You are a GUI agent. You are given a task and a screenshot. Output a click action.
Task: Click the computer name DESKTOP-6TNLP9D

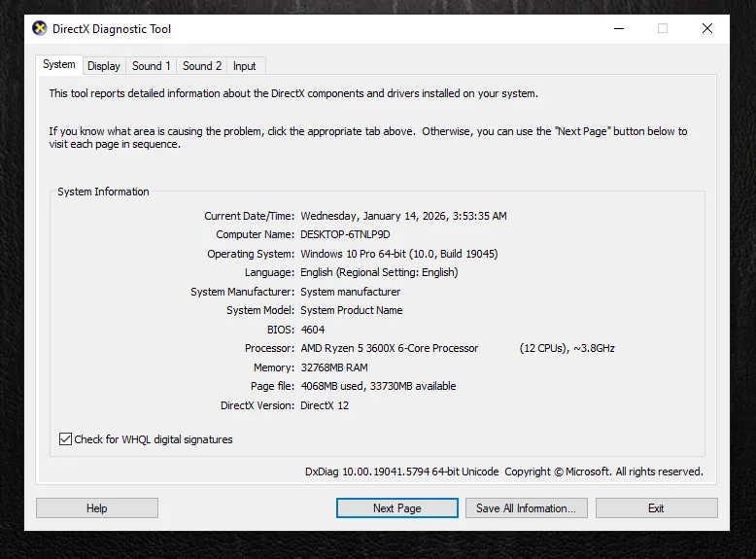tap(345, 235)
